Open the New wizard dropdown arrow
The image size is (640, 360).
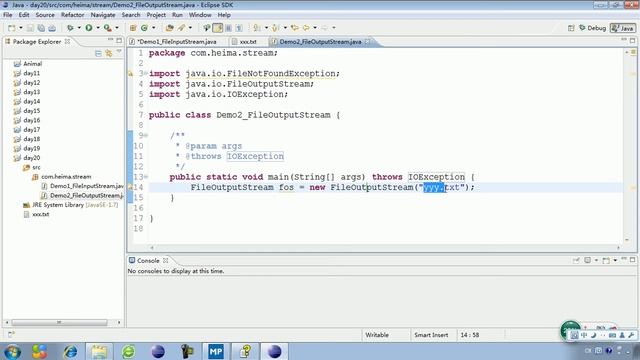[21, 28]
